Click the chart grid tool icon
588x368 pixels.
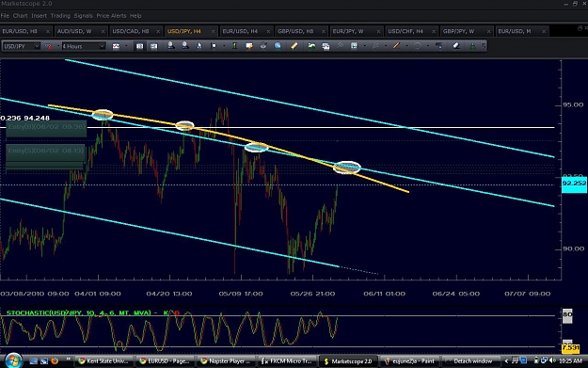coord(354,46)
